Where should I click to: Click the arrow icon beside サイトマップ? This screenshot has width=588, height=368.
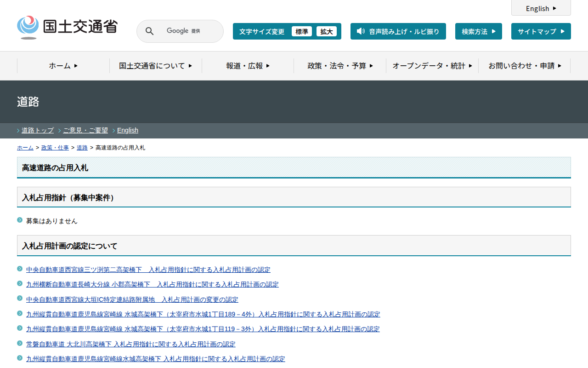click(x=563, y=31)
